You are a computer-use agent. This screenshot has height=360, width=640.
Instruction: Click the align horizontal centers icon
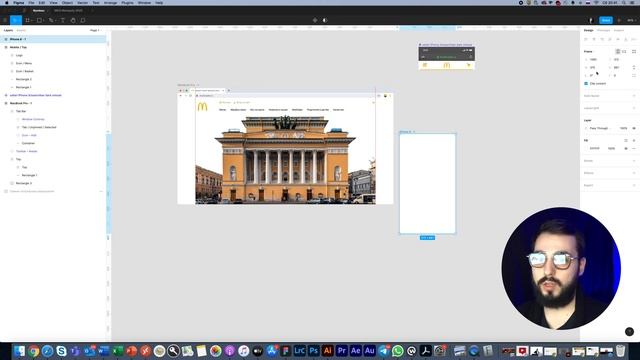[x=594, y=39]
